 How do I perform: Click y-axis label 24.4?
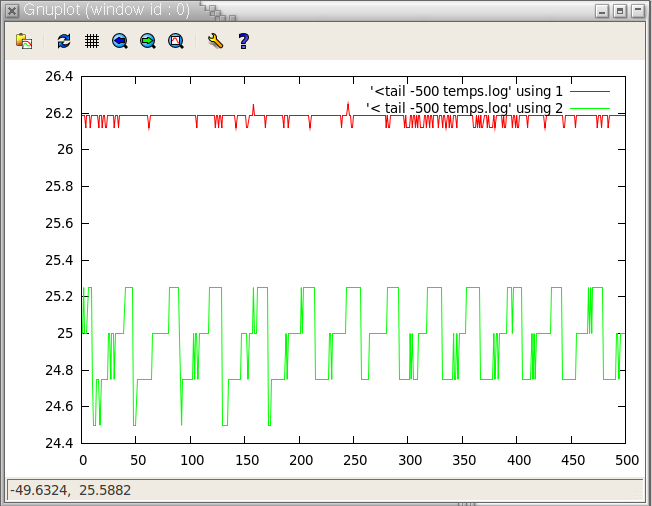tap(59, 444)
